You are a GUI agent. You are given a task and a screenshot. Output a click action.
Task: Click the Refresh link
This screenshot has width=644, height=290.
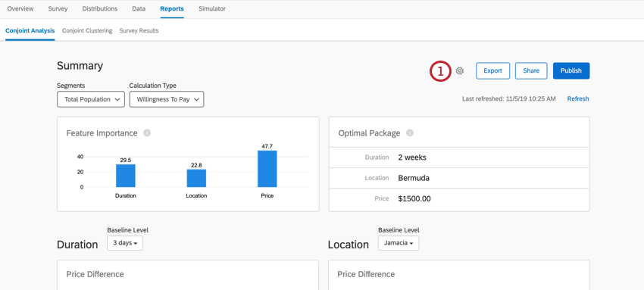point(578,99)
